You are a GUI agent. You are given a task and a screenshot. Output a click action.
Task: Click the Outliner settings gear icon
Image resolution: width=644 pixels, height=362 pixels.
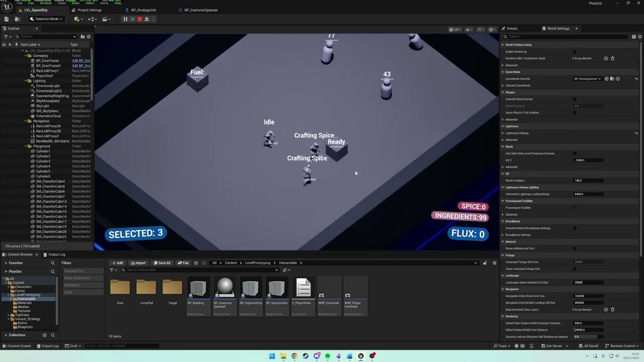coord(89,37)
